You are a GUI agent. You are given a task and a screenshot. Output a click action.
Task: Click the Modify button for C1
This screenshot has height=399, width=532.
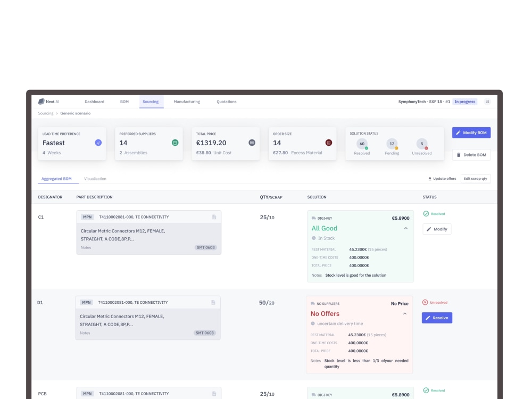pos(437,229)
